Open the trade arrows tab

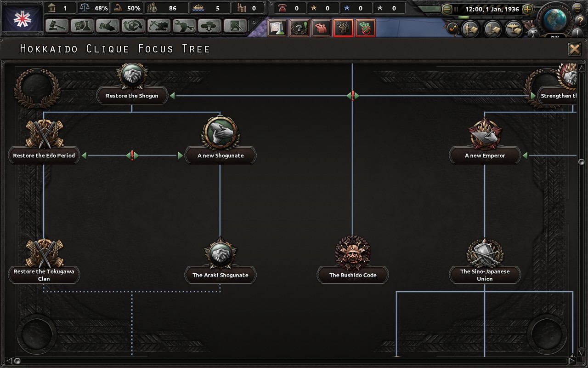[x=133, y=25]
